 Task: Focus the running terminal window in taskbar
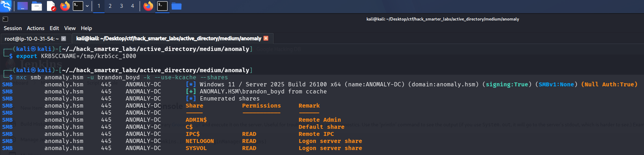pos(162,6)
